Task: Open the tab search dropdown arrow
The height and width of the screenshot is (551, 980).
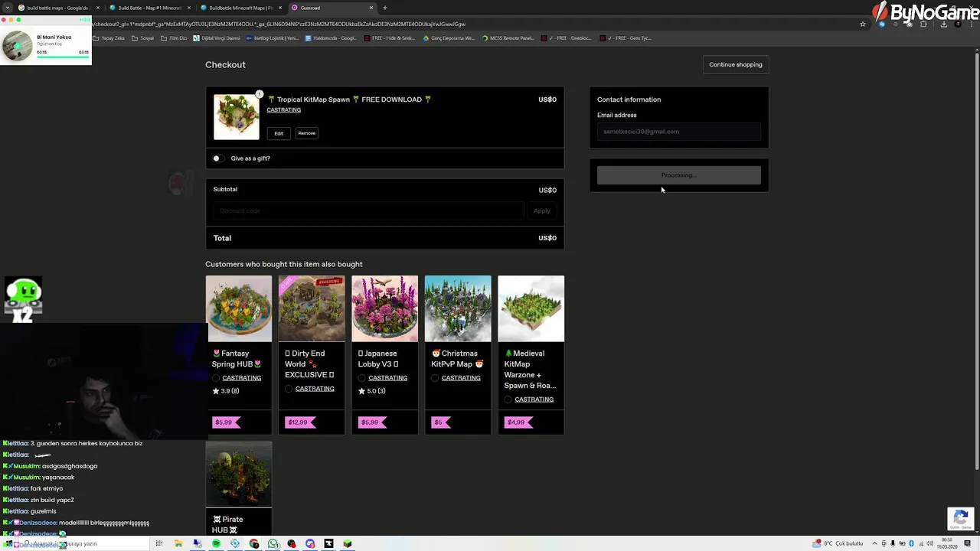Action: click(x=6, y=8)
